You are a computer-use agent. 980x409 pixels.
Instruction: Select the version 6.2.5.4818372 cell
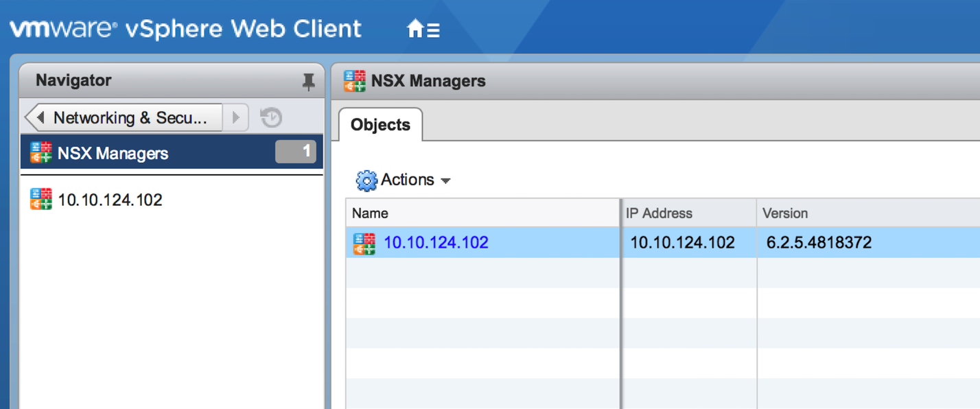click(819, 242)
